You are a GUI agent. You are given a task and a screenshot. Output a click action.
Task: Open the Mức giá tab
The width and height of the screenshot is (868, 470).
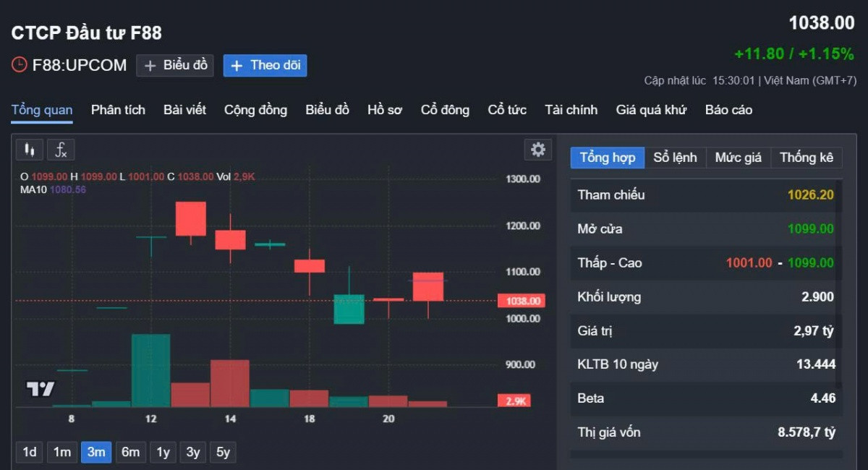738,158
